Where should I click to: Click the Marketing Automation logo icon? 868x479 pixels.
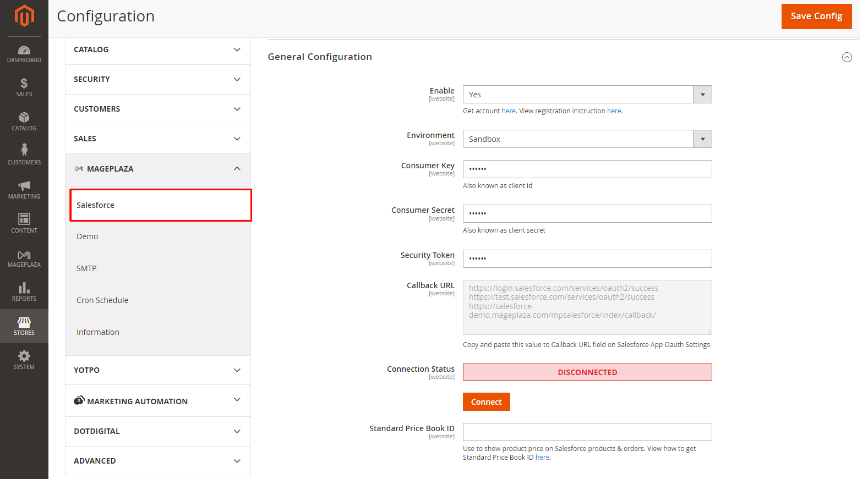point(79,400)
